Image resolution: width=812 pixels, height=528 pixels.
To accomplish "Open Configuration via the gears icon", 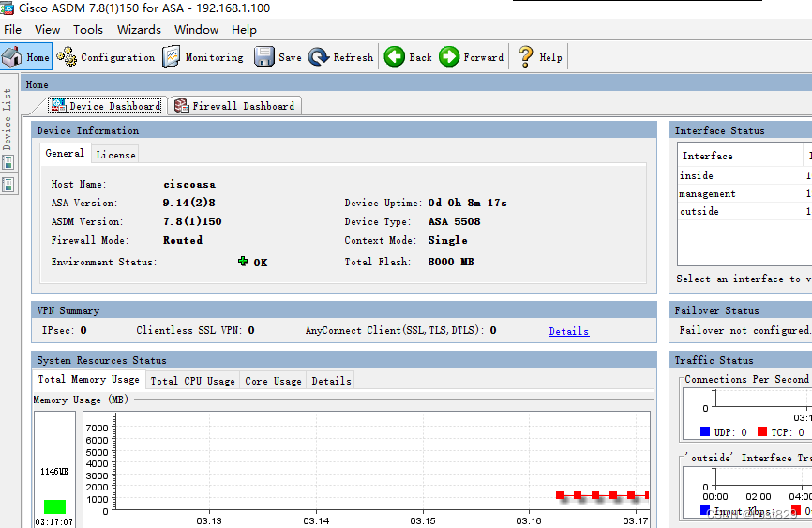I will pos(67,57).
